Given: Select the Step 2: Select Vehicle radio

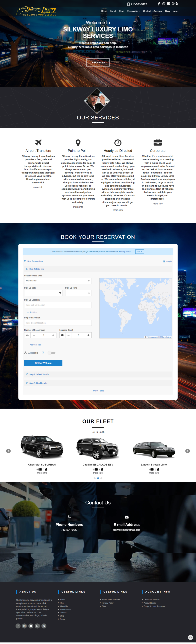Looking at the screenshot, I should click(27, 374).
